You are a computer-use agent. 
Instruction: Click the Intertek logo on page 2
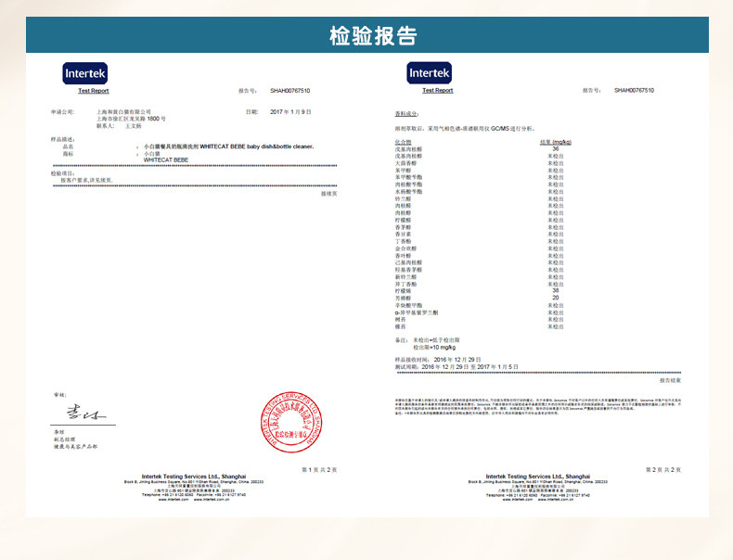pos(430,73)
